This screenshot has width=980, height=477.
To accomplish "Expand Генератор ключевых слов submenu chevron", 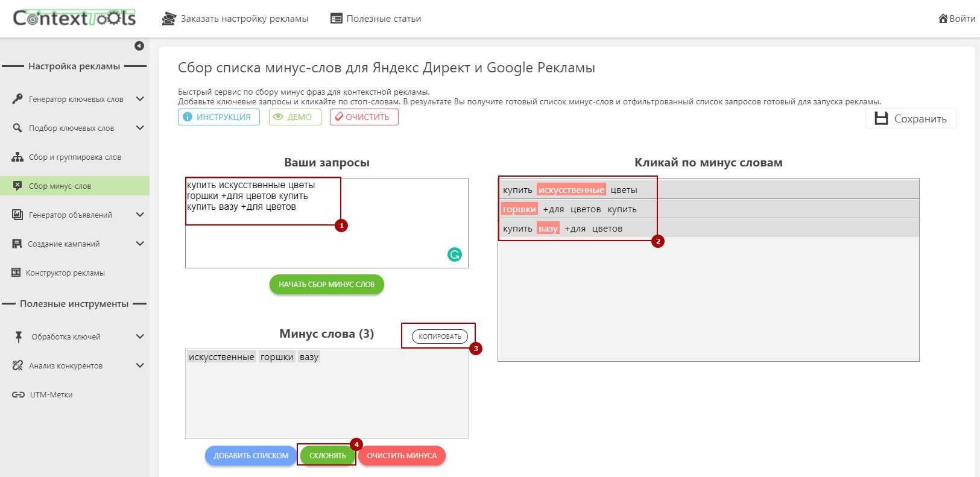I will 140,99.
